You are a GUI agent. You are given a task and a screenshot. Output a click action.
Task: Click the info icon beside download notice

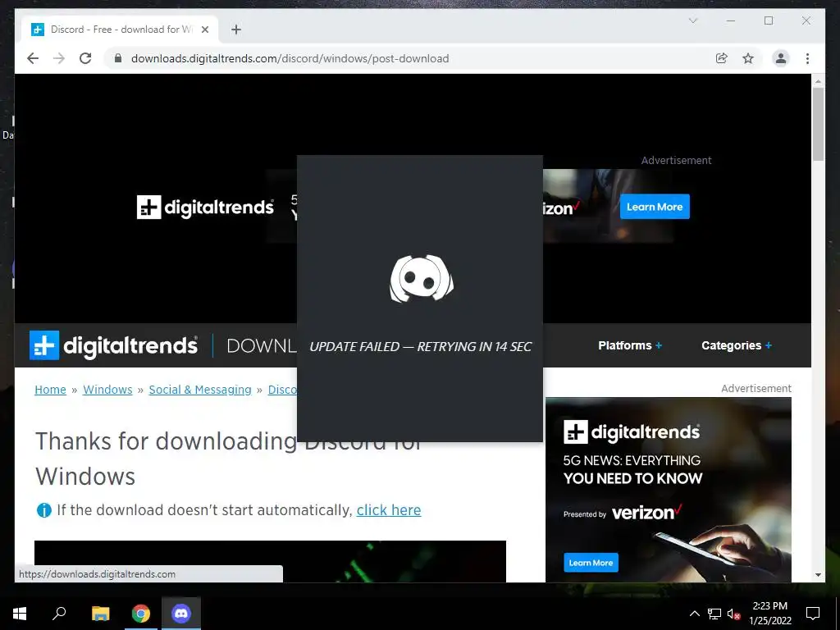[44, 510]
